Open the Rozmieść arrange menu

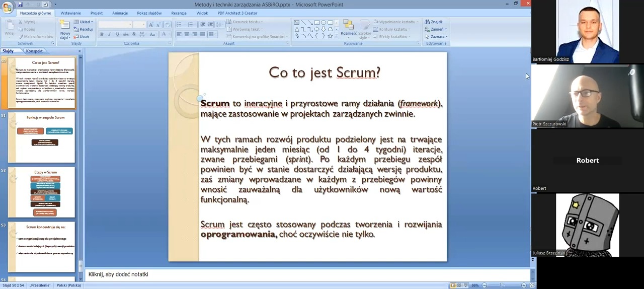point(349,29)
